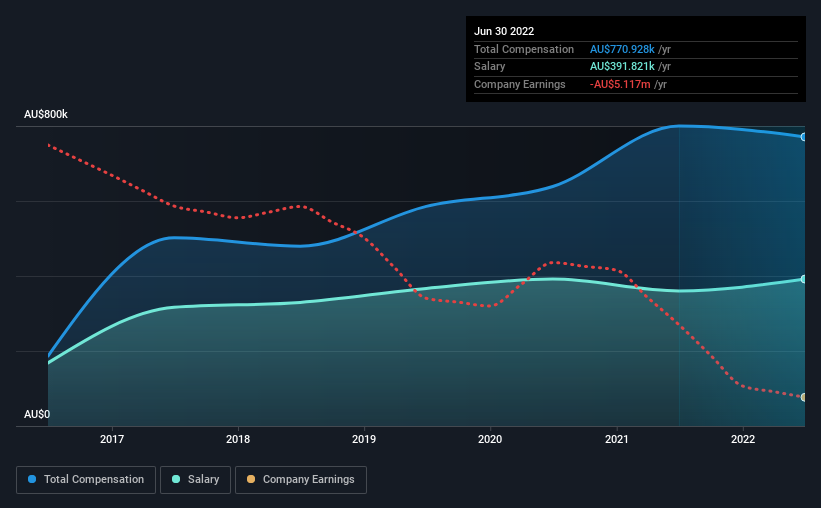
Task: Click the 2020 x-axis label
Action: 490,439
